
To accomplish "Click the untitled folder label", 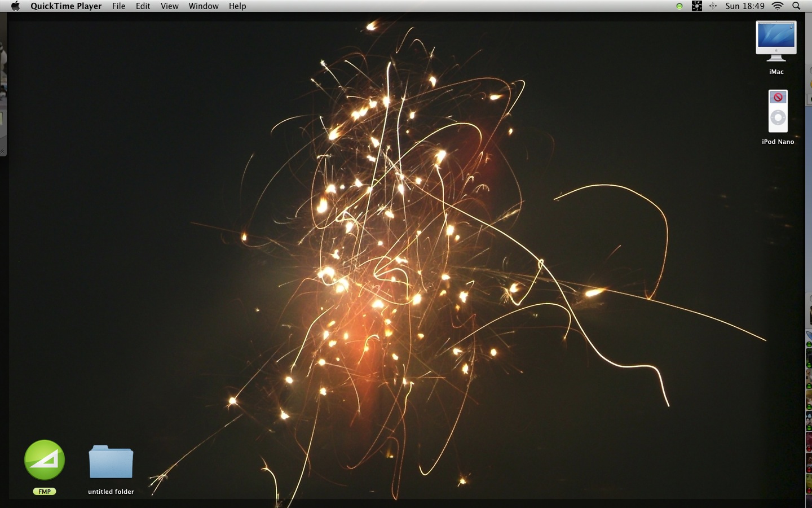I will click(111, 492).
